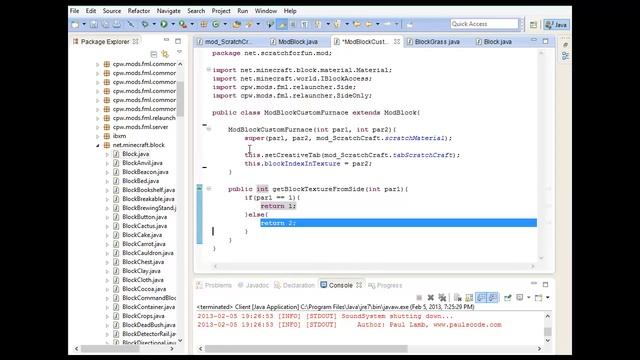
Task: Click the External Tools run icon
Action: point(182,24)
